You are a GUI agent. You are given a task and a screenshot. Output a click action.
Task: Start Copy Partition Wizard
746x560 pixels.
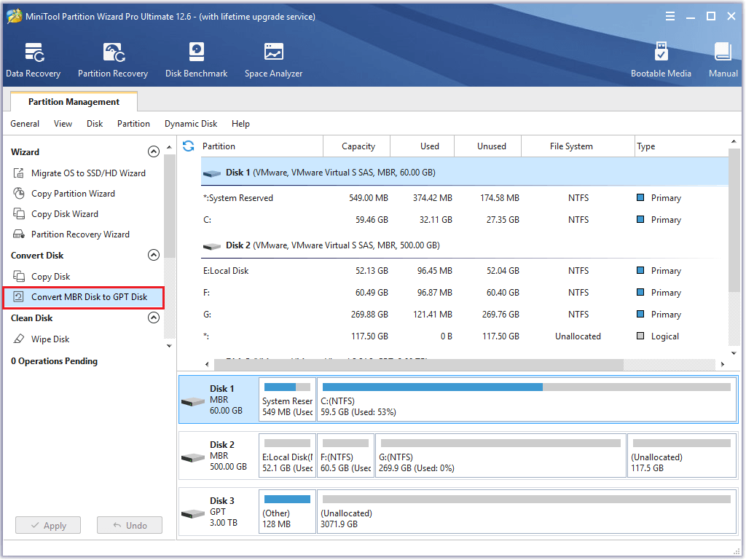[x=73, y=194]
